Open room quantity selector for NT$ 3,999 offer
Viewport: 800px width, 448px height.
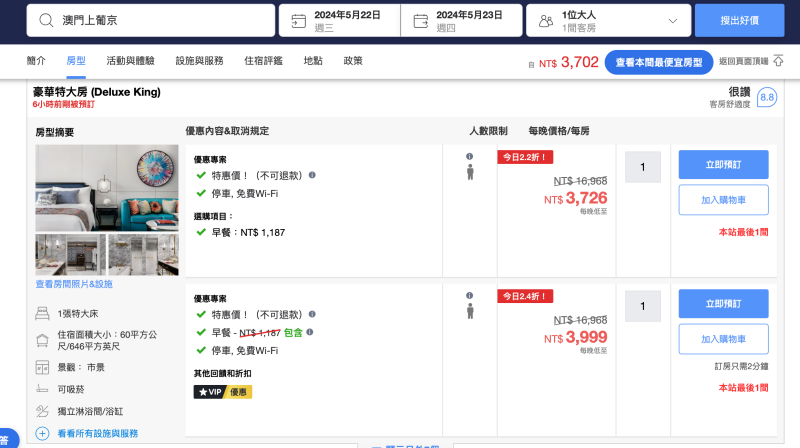click(x=642, y=306)
